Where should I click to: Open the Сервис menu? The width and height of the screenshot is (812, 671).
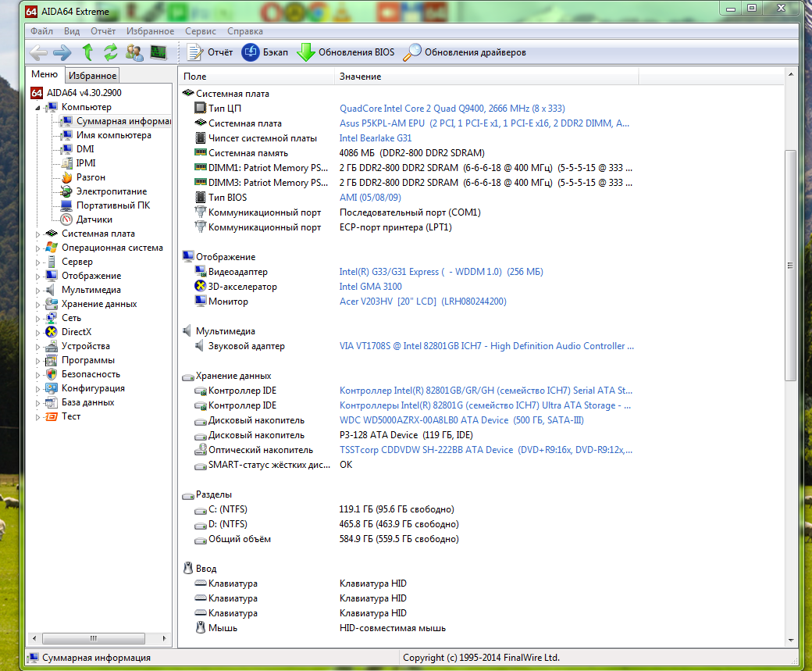pos(201,31)
